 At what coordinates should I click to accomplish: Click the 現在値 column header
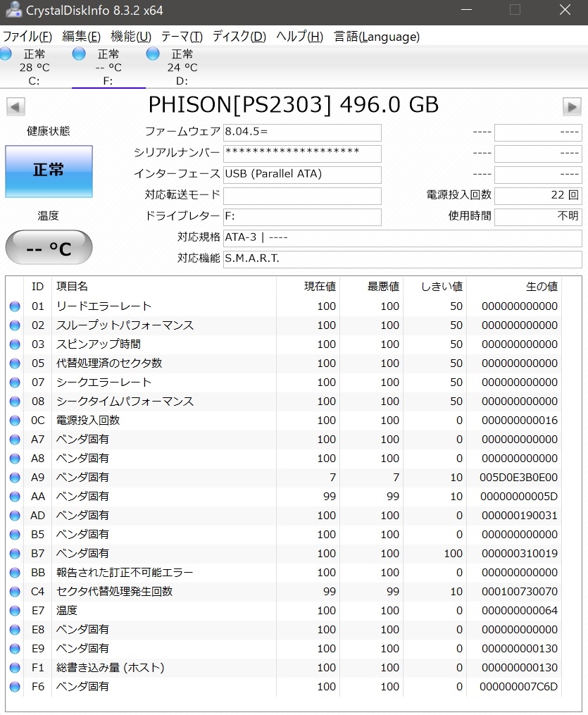(308, 287)
